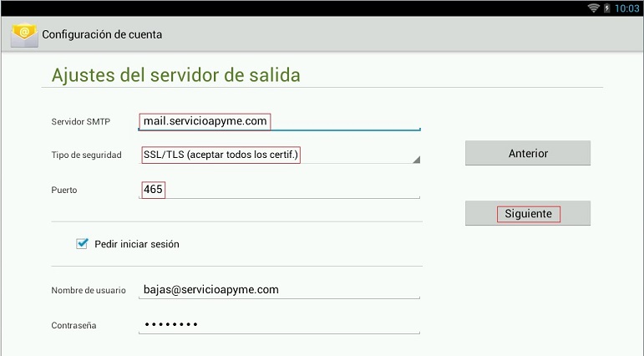
Task: Tap the Wi-Fi signal status icon
Action: click(594, 8)
